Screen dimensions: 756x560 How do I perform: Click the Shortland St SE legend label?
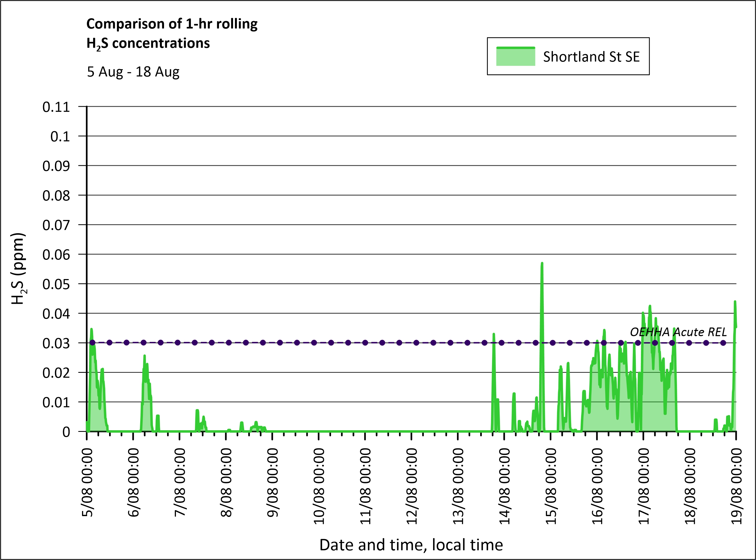tap(591, 57)
